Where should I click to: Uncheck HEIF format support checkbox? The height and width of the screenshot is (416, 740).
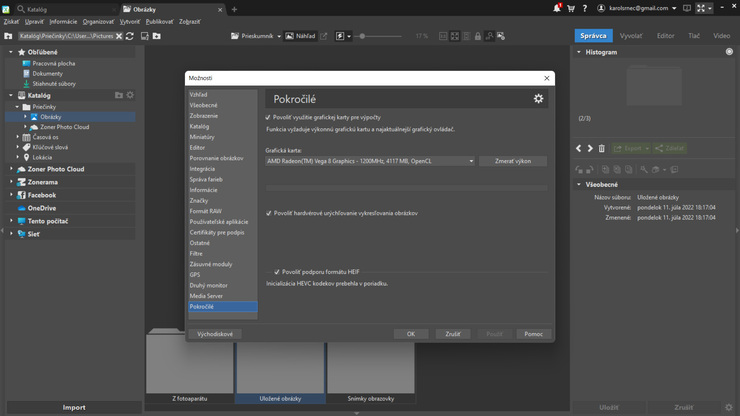[x=277, y=272]
